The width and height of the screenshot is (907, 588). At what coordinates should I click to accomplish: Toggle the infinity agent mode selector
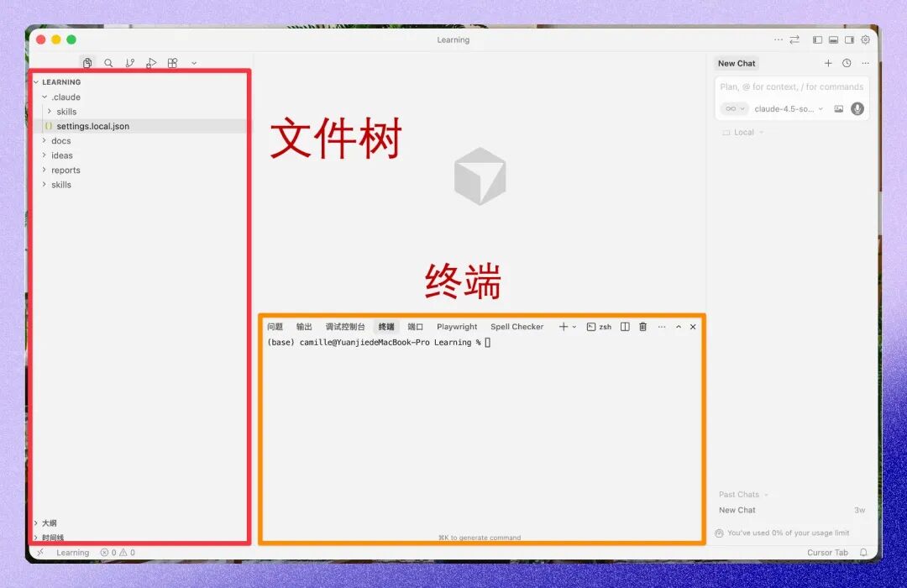click(x=733, y=108)
